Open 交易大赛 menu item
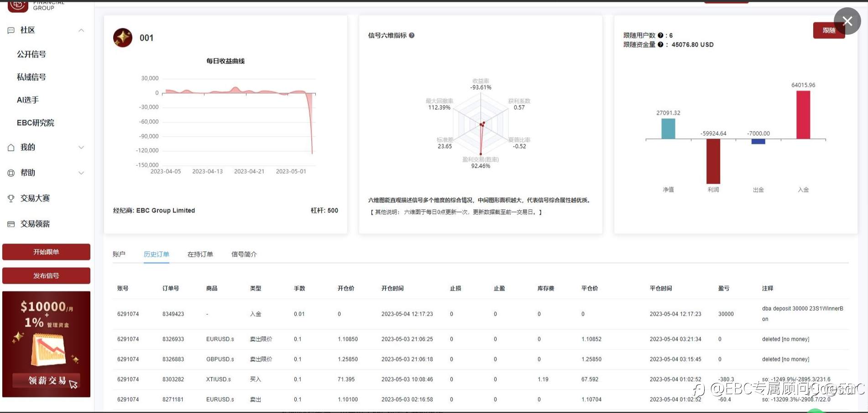Image resolution: width=868 pixels, height=413 pixels. [x=35, y=198]
